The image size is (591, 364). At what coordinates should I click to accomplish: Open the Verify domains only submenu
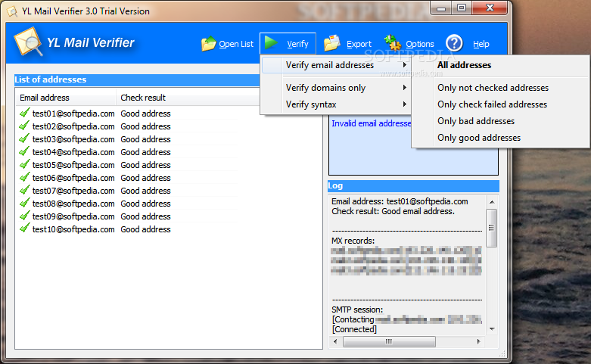335,88
